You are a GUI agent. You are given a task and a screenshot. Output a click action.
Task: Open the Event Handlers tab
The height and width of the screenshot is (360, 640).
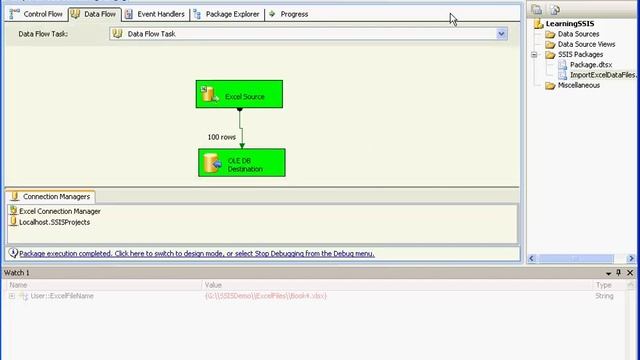pyautogui.click(x=155, y=14)
